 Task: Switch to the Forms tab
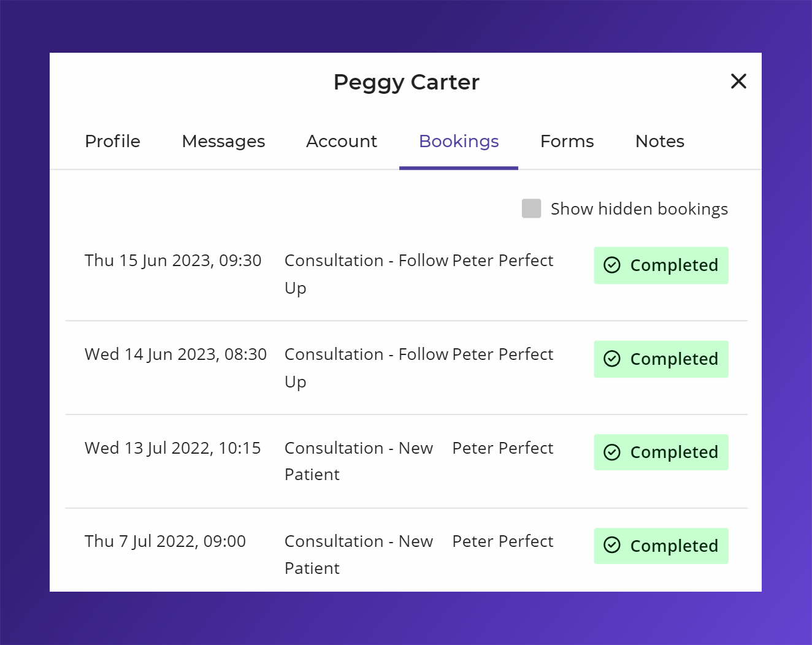[567, 142]
